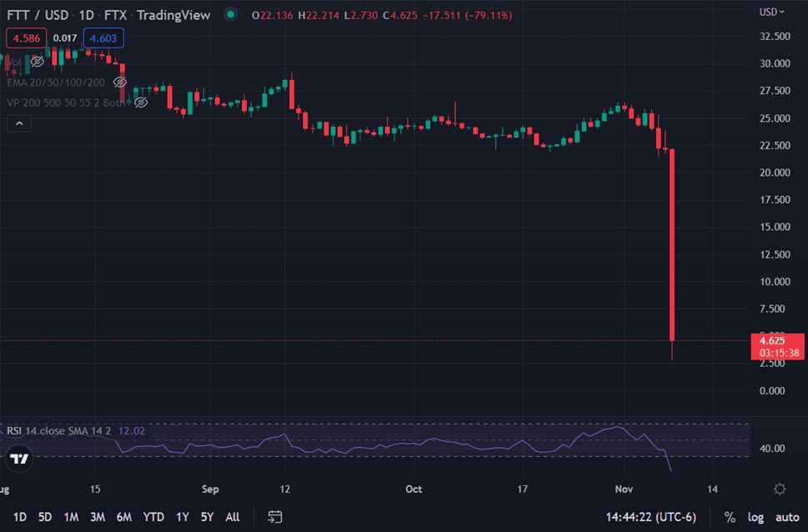Image resolution: width=808 pixels, height=532 pixels.
Task: Toggle percent scale mode
Action: pyautogui.click(x=730, y=517)
